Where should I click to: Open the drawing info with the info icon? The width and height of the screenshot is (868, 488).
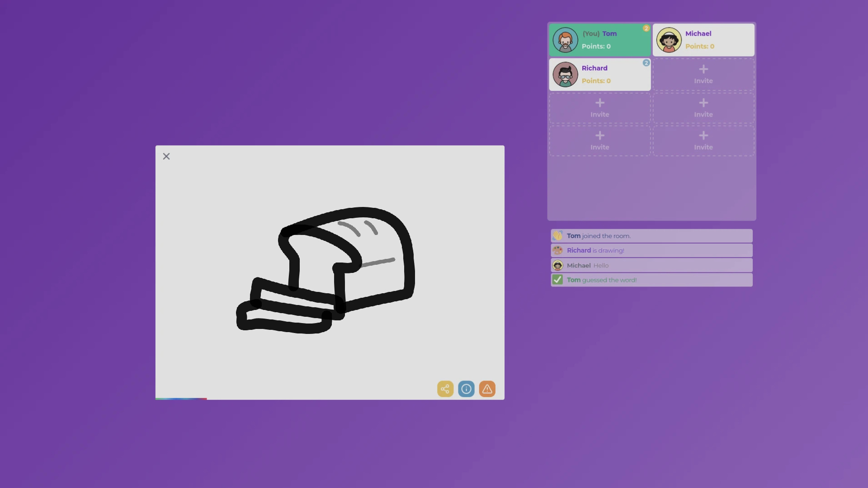[x=466, y=389]
